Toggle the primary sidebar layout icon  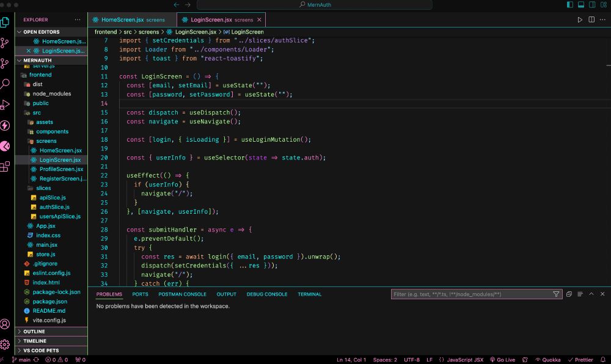[569, 5]
